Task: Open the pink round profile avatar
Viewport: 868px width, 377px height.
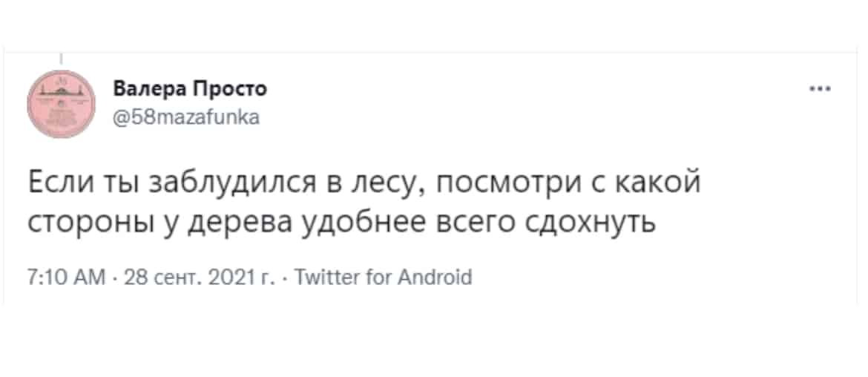Action: point(62,104)
